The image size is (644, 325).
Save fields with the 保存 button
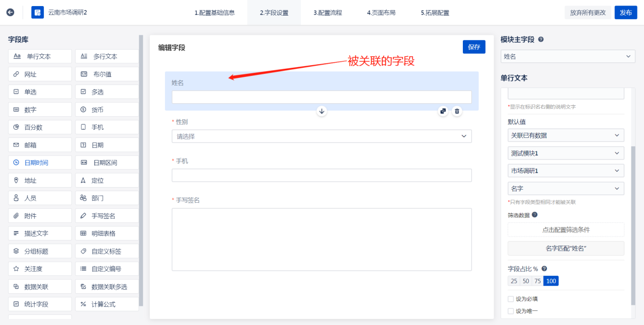[x=474, y=47]
